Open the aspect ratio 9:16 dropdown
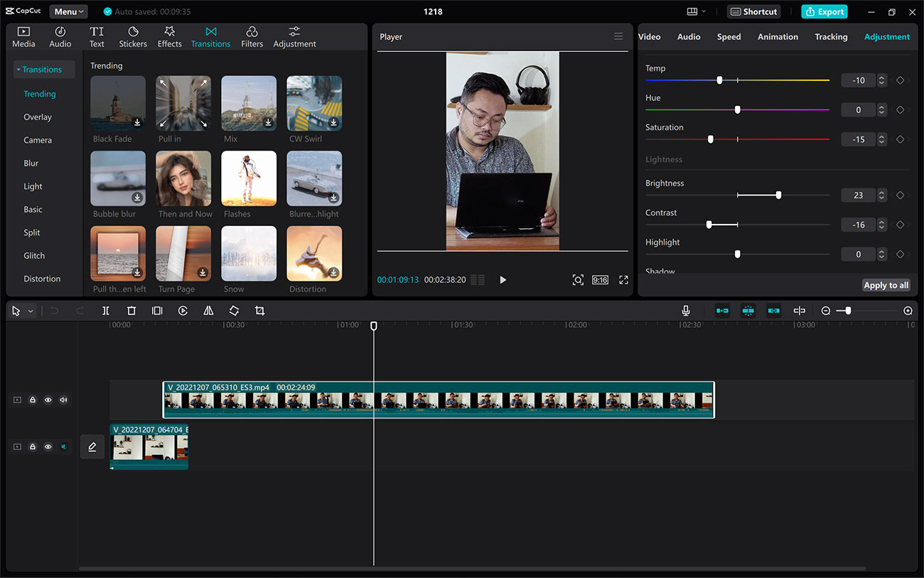The height and width of the screenshot is (578, 924). point(600,279)
